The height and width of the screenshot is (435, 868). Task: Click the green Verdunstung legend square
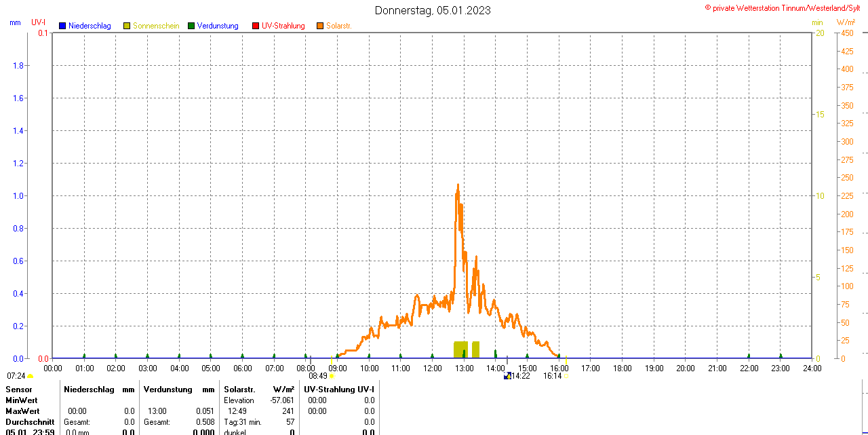pyautogui.click(x=191, y=26)
